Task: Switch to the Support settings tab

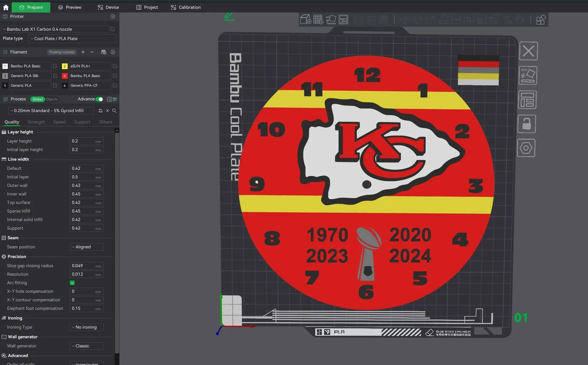Action: click(x=82, y=122)
